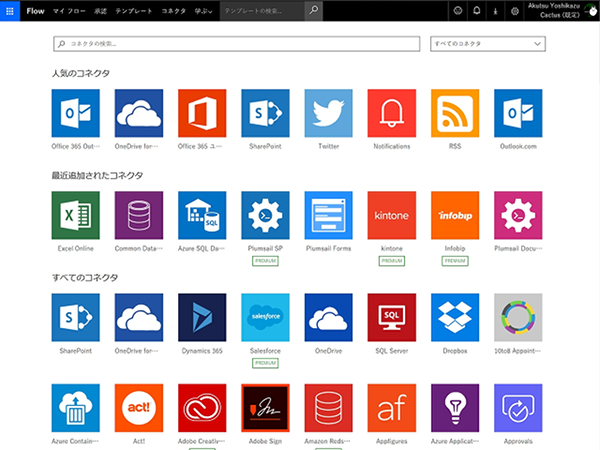Screen dimensions: 600x450
Task: Open the 承認 menu item
Action: point(100,11)
